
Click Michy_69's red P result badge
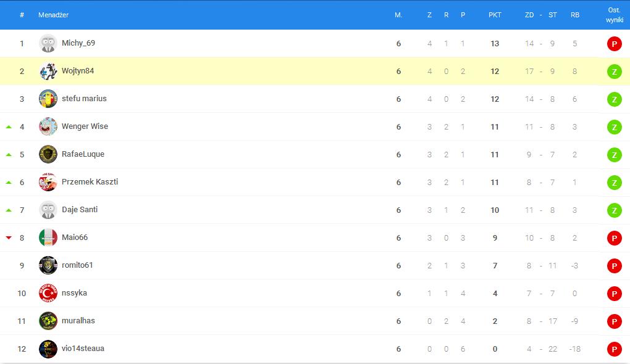pyautogui.click(x=614, y=44)
